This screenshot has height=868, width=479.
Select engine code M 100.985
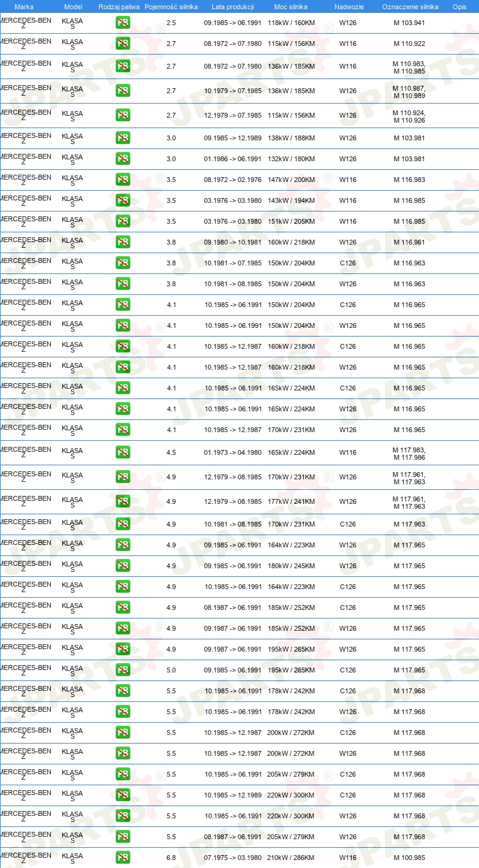409,858
